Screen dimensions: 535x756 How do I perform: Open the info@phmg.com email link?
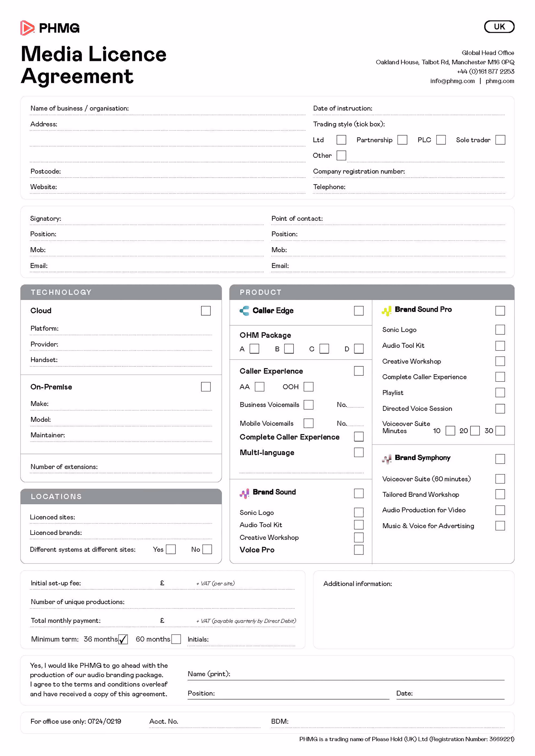coord(452,81)
